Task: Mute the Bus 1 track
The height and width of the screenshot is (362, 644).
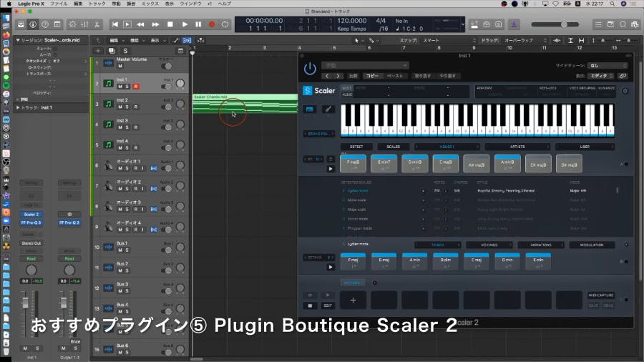Action: 120,250
